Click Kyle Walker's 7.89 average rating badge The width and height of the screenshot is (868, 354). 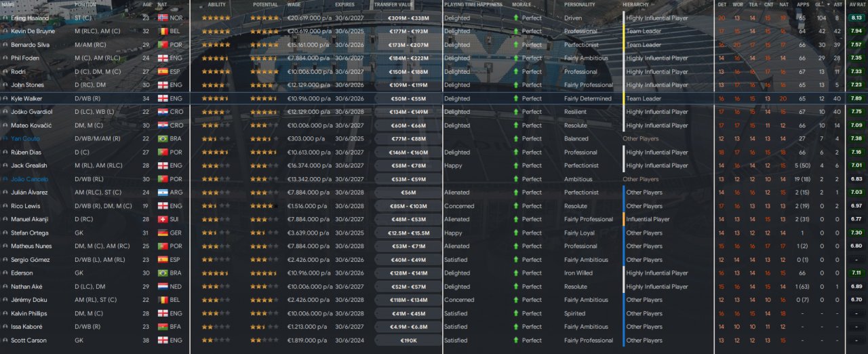856,98
